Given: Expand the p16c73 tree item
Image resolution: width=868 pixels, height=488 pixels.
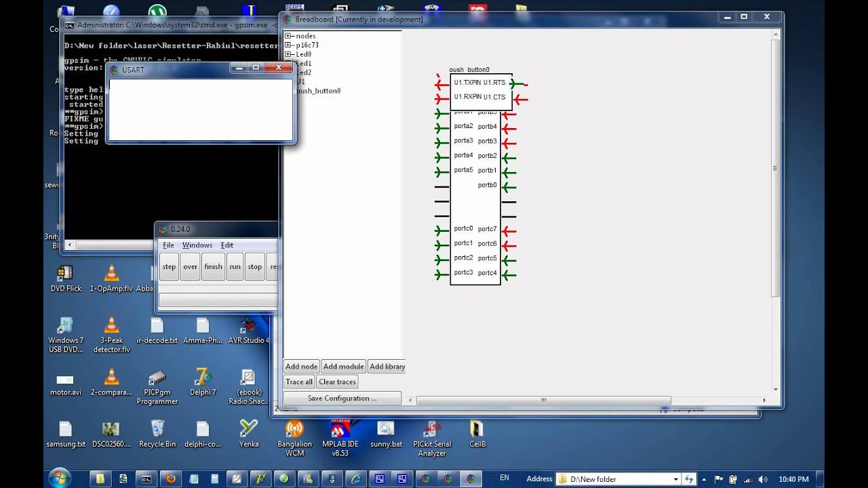Looking at the screenshot, I should 288,45.
